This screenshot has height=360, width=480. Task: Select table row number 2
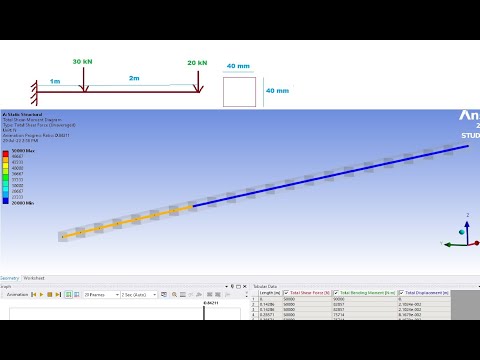(254, 304)
